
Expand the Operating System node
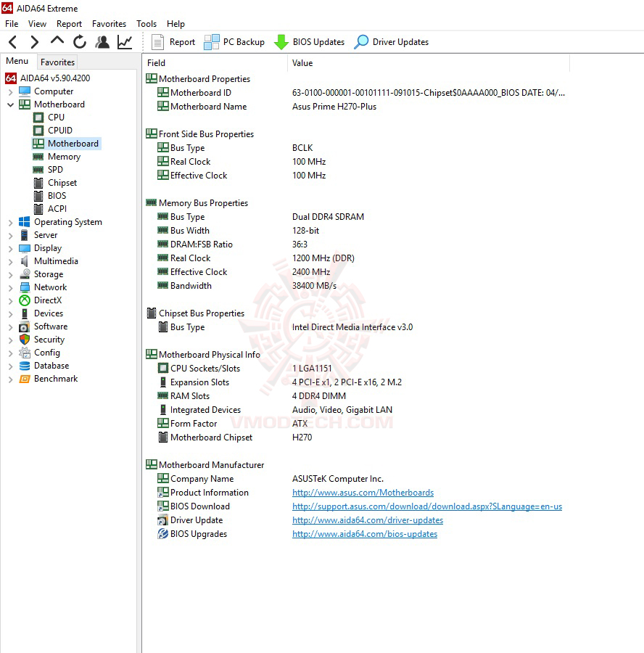11,223
